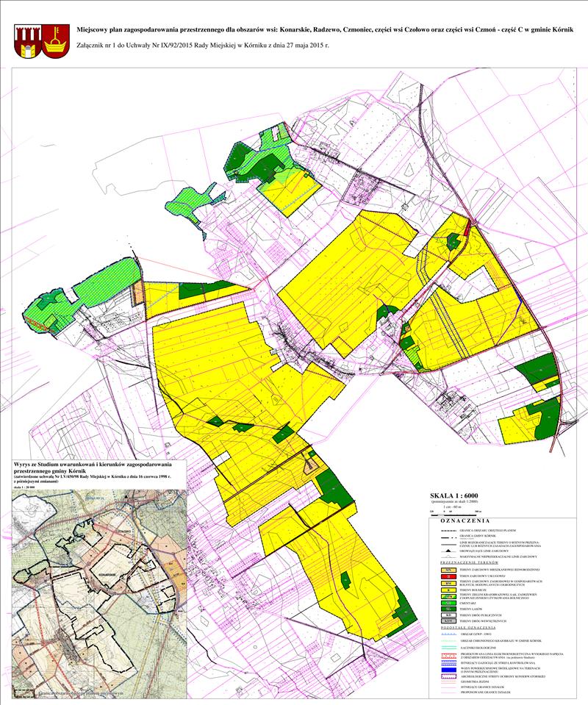
Task: Click the red and white castle coat of arms
Action: 29,41
